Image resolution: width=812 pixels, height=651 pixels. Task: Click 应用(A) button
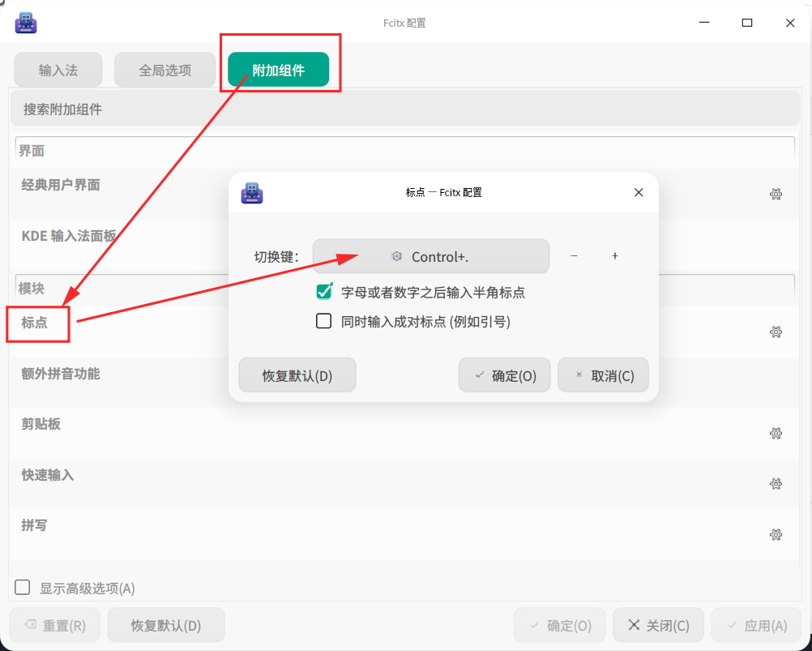point(756,625)
